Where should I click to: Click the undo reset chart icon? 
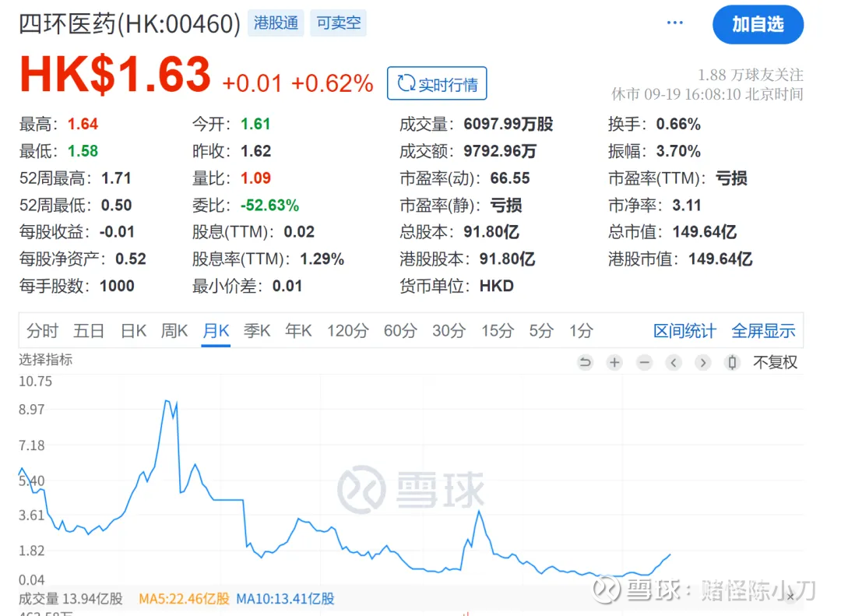coord(585,363)
